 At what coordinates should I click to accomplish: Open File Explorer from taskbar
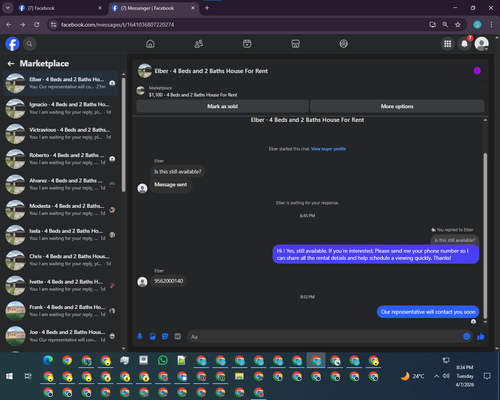[x=239, y=376]
